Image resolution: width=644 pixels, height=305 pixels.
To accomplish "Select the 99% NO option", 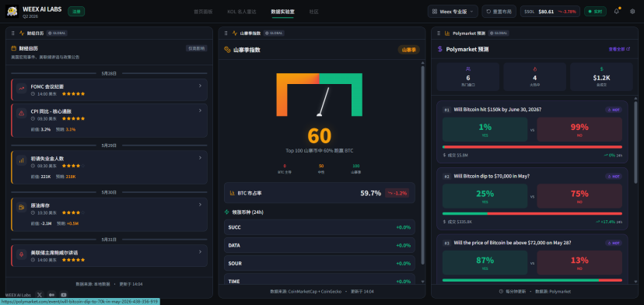I will [x=579, y=129].
